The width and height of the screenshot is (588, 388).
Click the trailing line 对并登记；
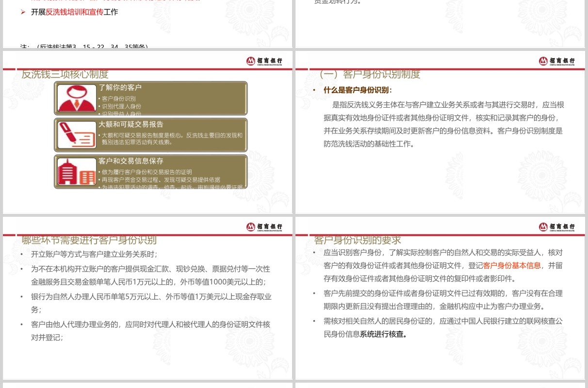coord(48,337)
